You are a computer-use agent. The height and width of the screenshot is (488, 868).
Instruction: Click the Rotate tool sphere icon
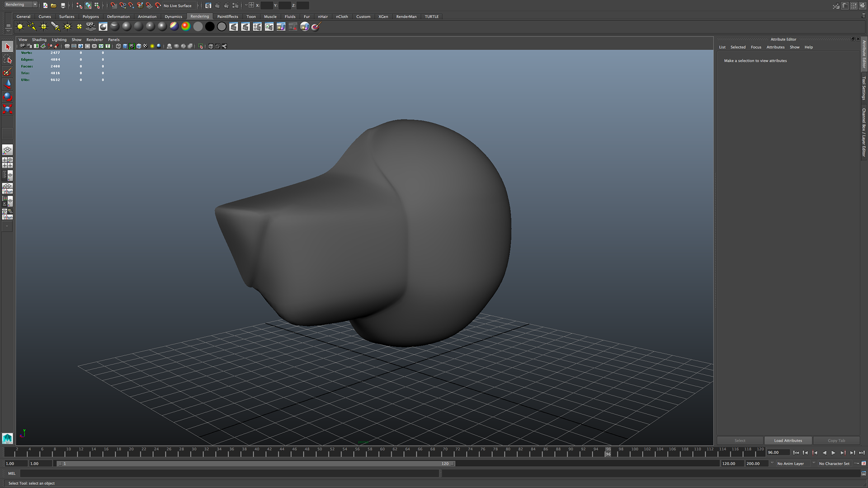7,96
